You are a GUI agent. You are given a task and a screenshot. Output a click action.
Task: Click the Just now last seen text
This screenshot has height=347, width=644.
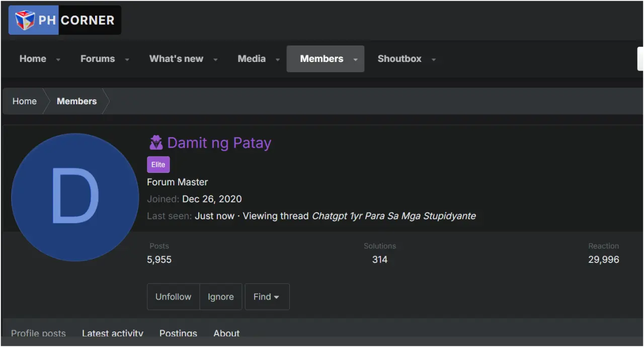pos(215,216)
